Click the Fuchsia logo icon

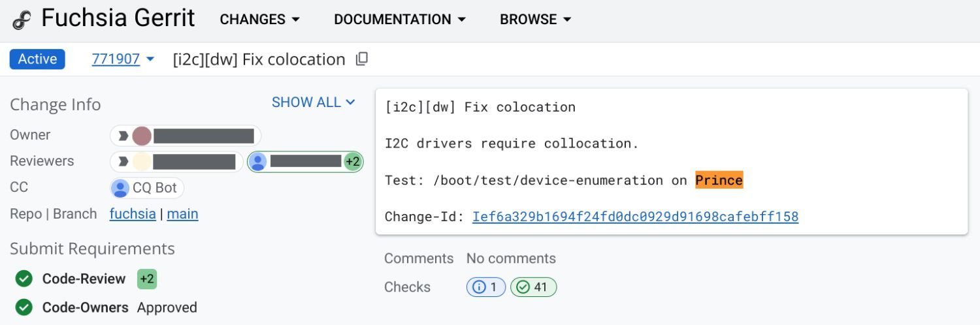pos(22,20)
